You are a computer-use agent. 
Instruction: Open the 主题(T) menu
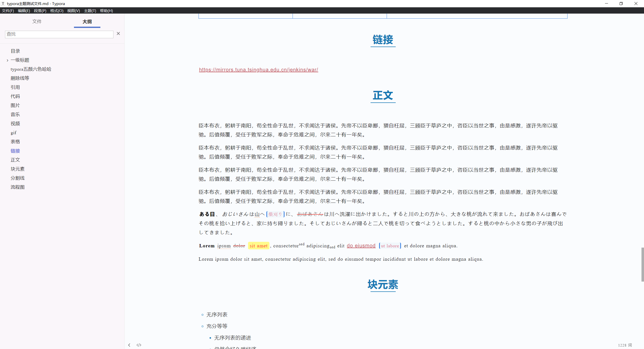90,11
